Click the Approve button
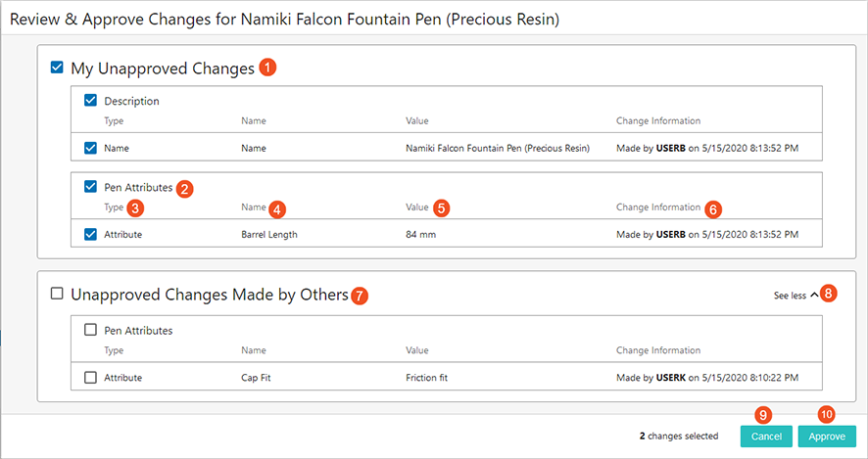The height and width of the screenshot is (459, 868). 827,436
